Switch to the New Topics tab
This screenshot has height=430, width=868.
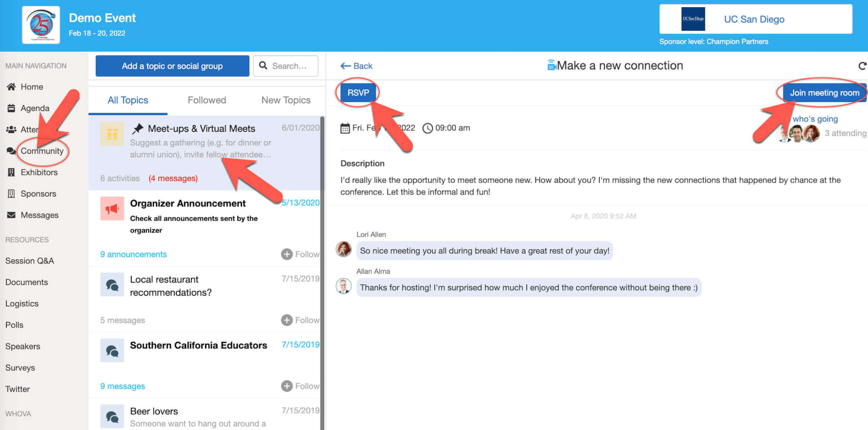tap(286, 100)
